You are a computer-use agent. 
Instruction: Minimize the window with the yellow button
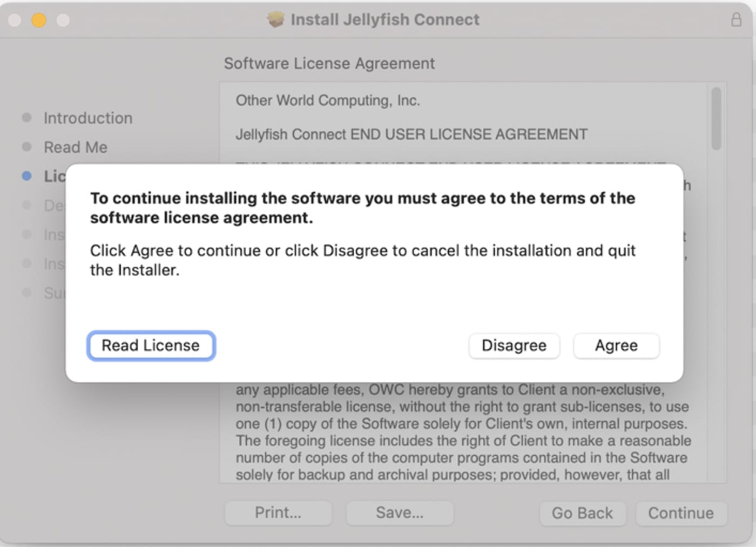click(39, 20)
